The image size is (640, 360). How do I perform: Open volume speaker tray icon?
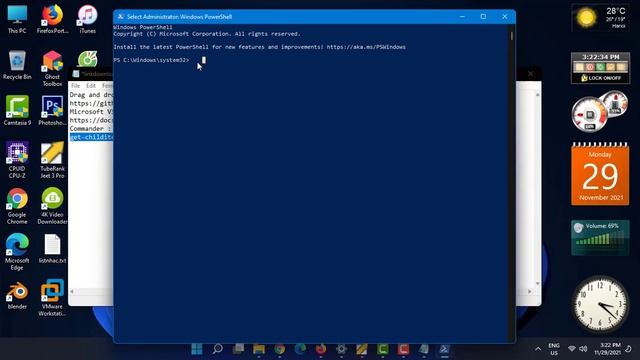point(583,349)
